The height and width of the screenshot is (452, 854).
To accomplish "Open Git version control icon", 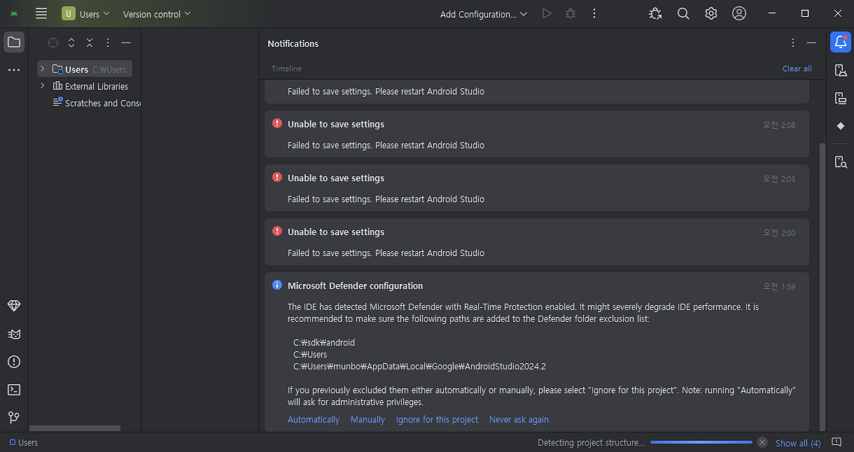I will [14, 418].
